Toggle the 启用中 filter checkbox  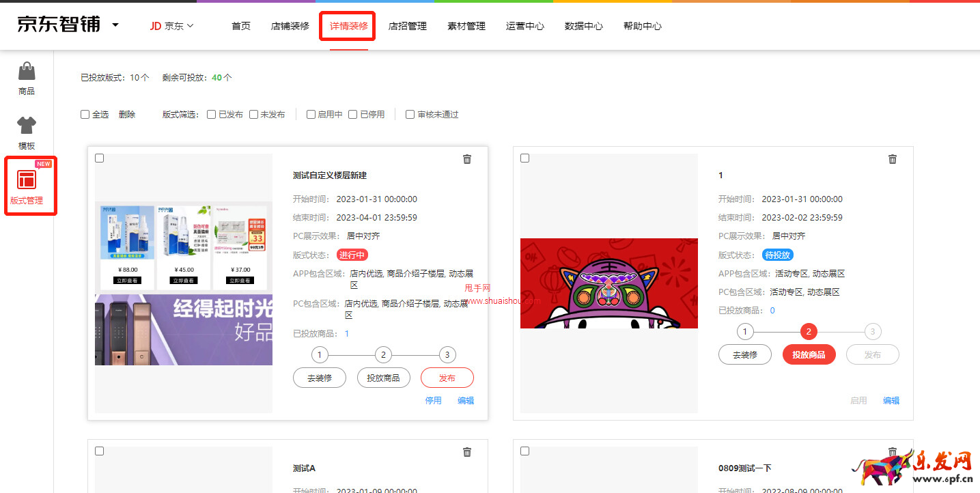click(x=311, y=115)
